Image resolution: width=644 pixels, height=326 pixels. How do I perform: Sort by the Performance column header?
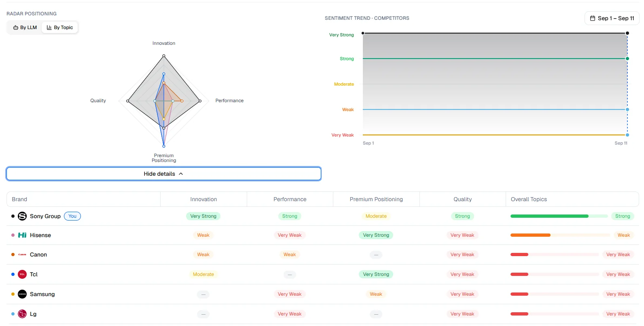tap(290, 199)
